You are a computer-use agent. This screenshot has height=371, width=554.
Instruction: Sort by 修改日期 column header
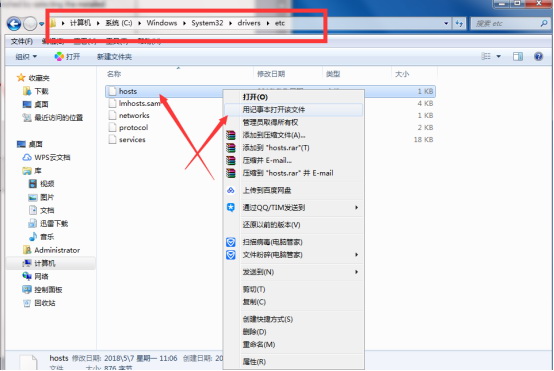(x=271, y=74)
